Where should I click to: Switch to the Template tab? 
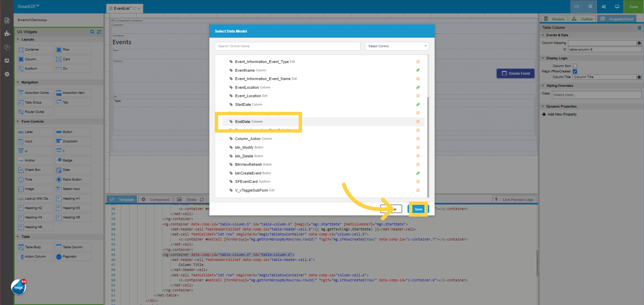point(122,200)
